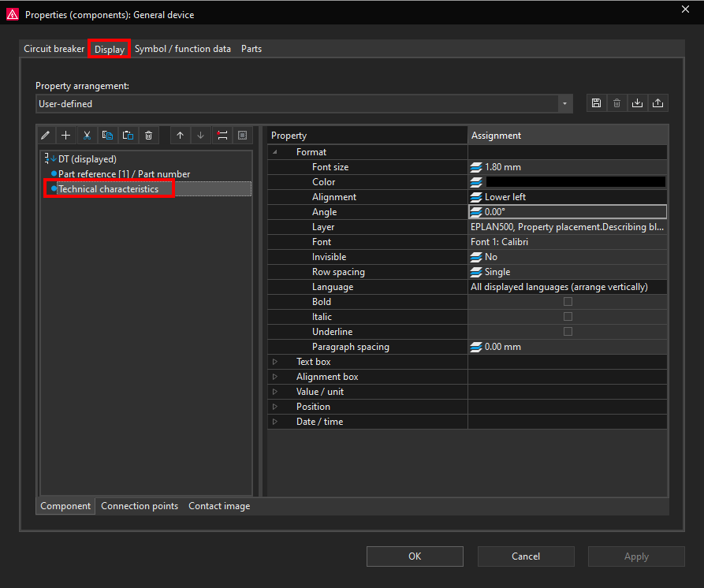Click layer icon beside Single row spacing

[x=476, y=272]
